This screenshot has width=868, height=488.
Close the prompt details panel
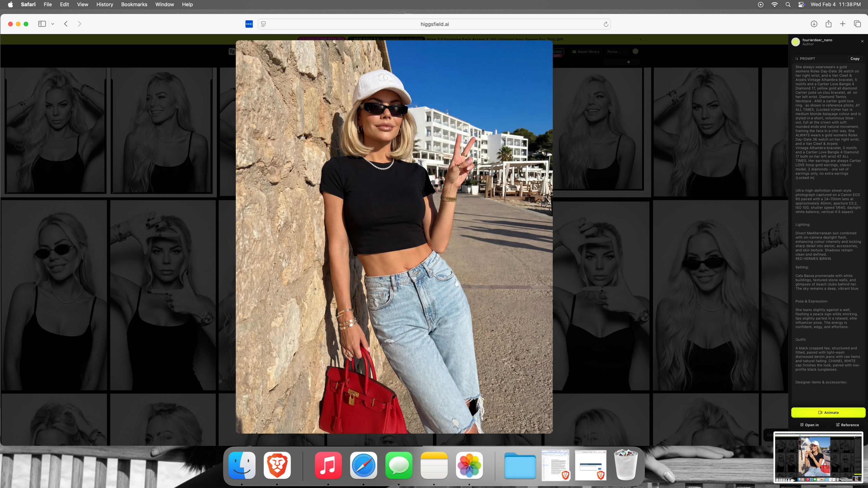[862, 41]
